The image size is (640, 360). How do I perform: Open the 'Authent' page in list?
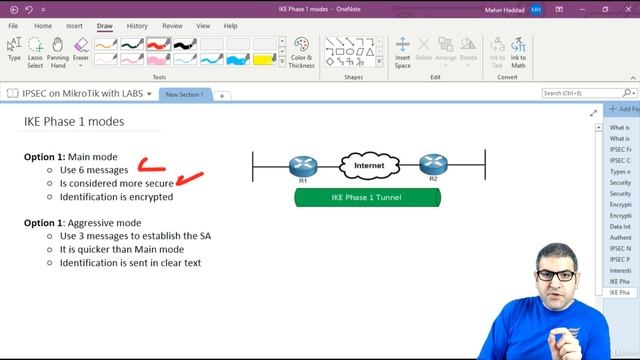(x=620, y=237)
